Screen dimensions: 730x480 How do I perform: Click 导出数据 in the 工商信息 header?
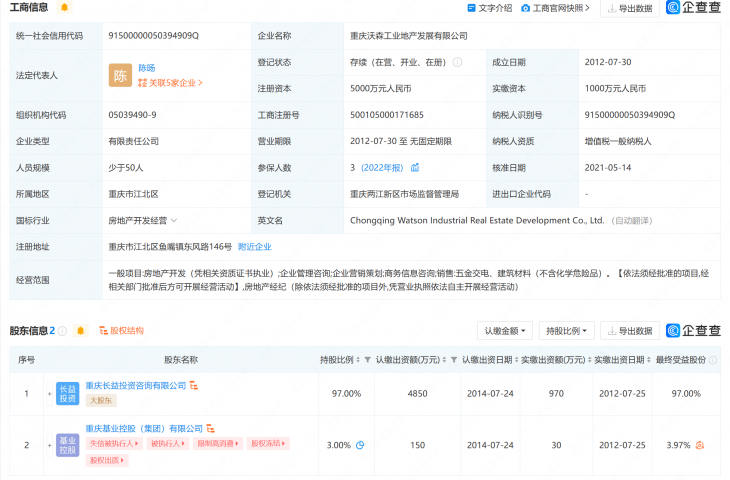coord(630,8)
